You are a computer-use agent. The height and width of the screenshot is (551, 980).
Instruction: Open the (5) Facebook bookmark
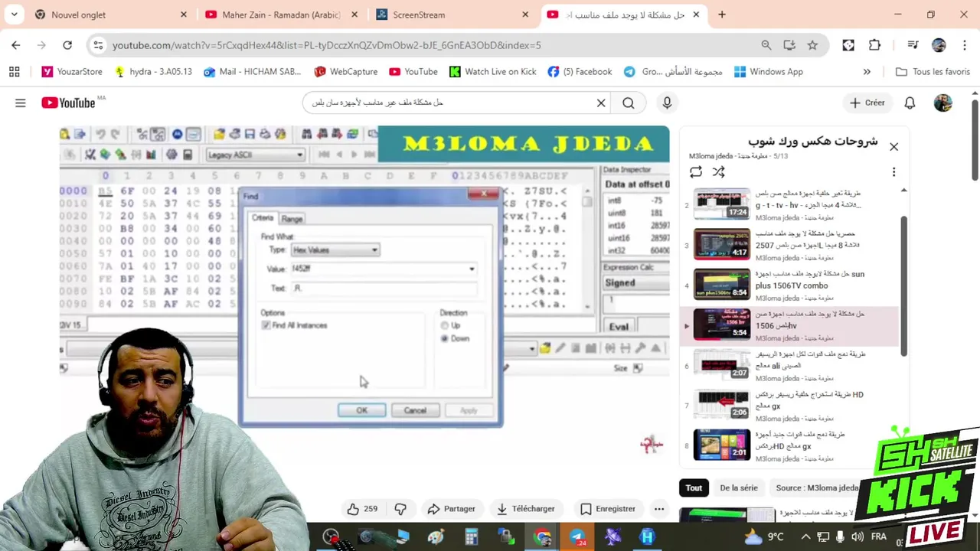pos(580,71)
